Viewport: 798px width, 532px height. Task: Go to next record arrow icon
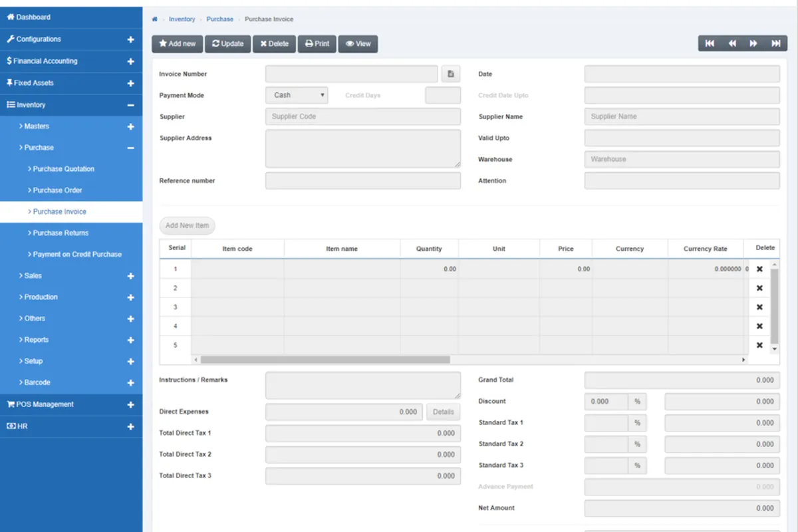click(x=753, y=43)
